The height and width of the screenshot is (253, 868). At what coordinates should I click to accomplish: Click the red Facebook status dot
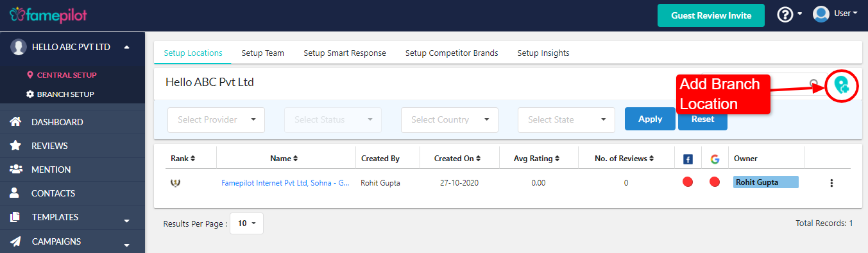click(x=688, y=182)
